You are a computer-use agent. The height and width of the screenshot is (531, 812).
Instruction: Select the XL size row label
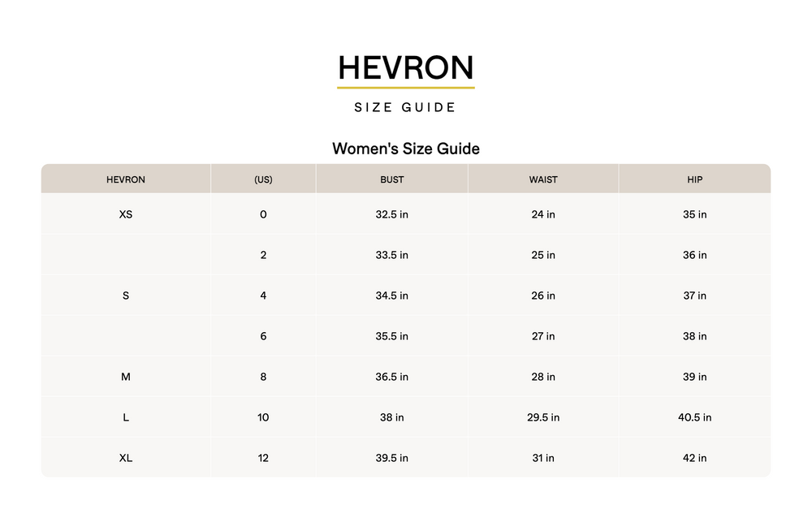[126, 458]
